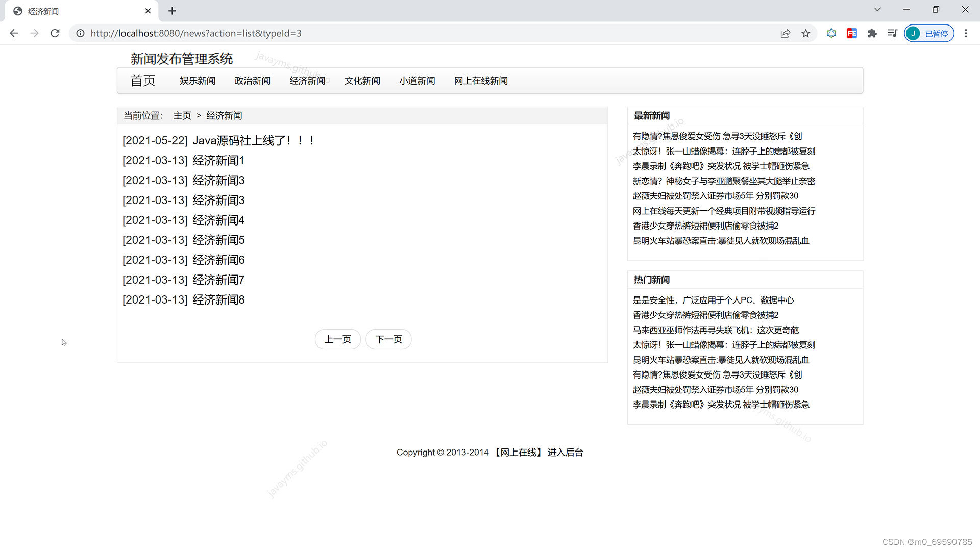980x551 pixels.
Task: Open 网上在线每天更新一个经典项目 news link
Action: coord(724,211)
